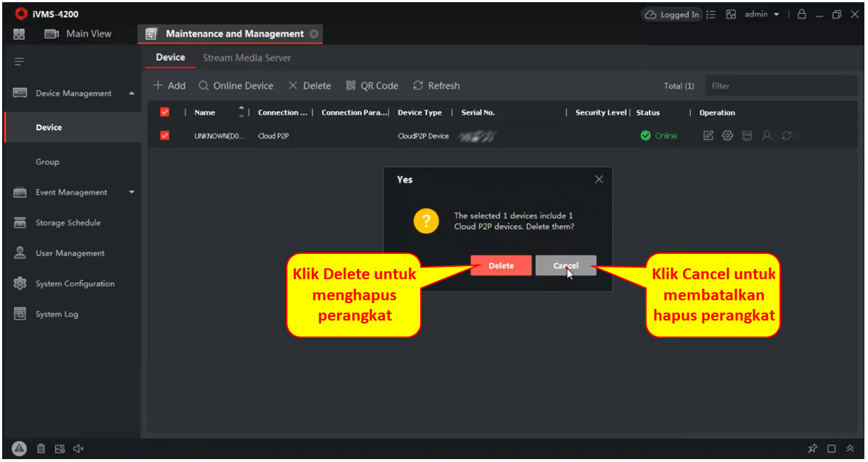Screen dimensions: 868x462
Task: Toggle the select-all checkbox in table header
Action: (x=165, y=112)
